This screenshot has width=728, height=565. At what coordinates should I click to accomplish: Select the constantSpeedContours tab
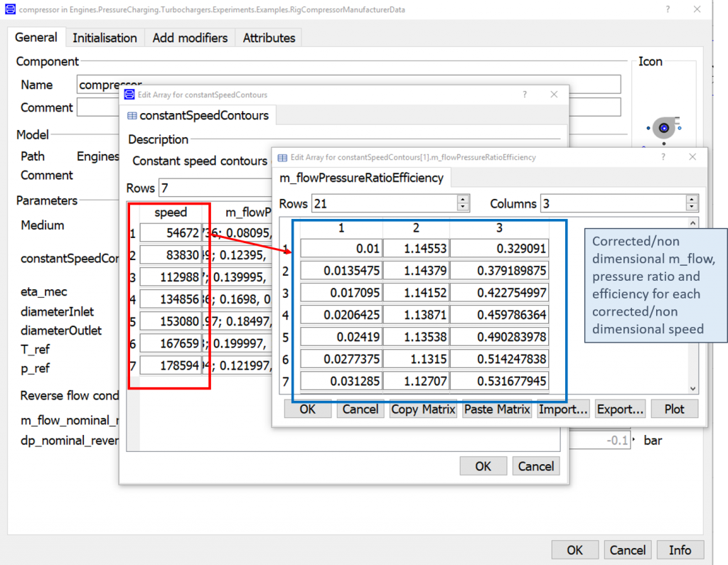(x=198, y=116)
